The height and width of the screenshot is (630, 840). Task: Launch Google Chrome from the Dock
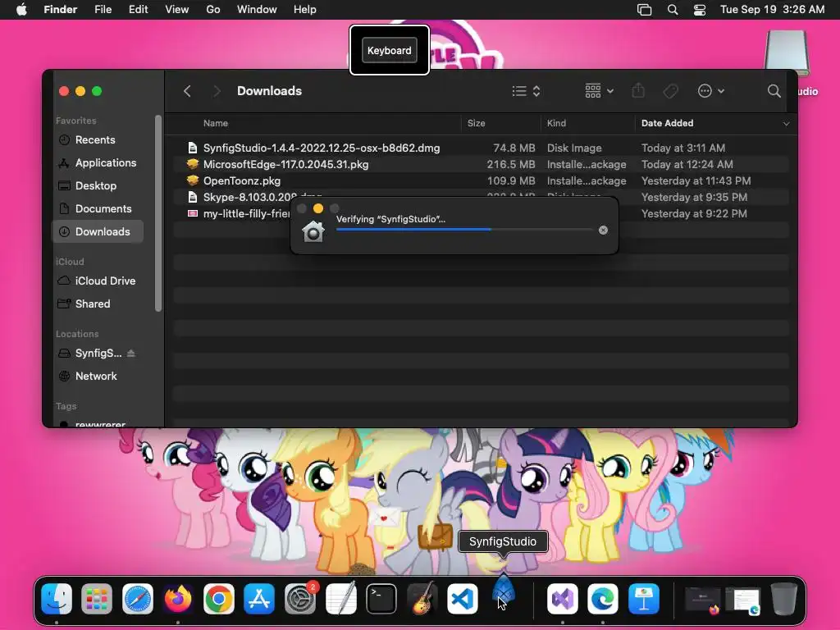coord(218,598)
